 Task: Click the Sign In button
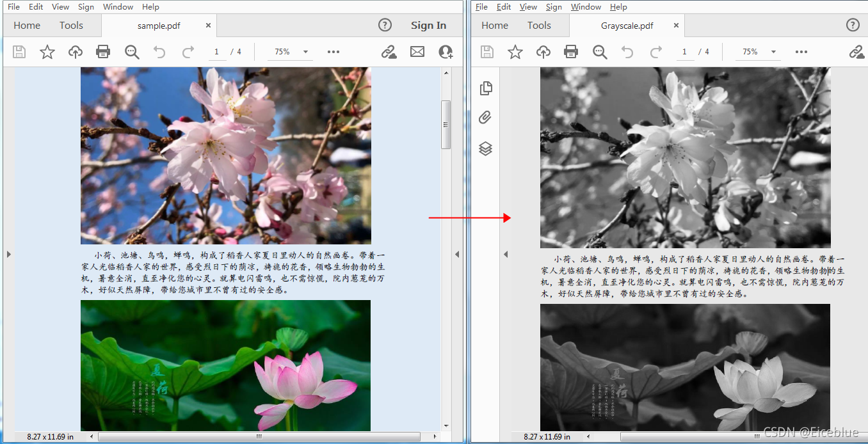pyautogui.click(x=428, y=26)
